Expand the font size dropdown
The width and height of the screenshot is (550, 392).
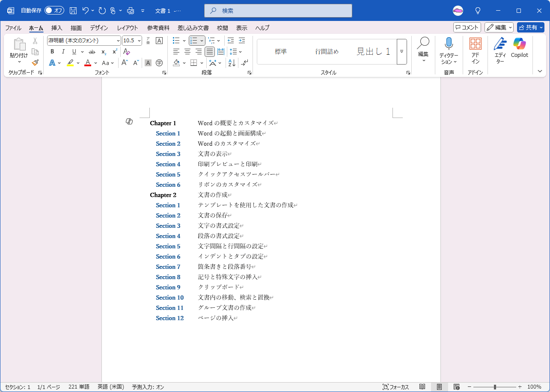click(x=139, y=41)
